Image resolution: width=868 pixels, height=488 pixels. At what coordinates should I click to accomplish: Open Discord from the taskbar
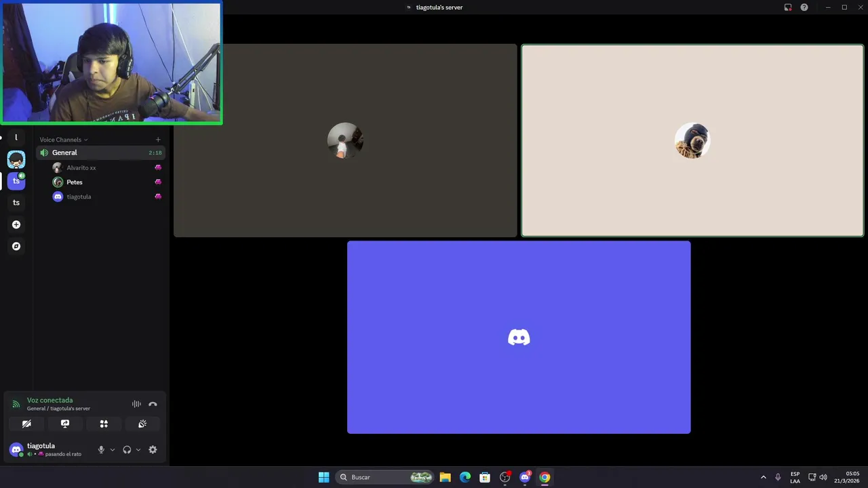point(525,477)
